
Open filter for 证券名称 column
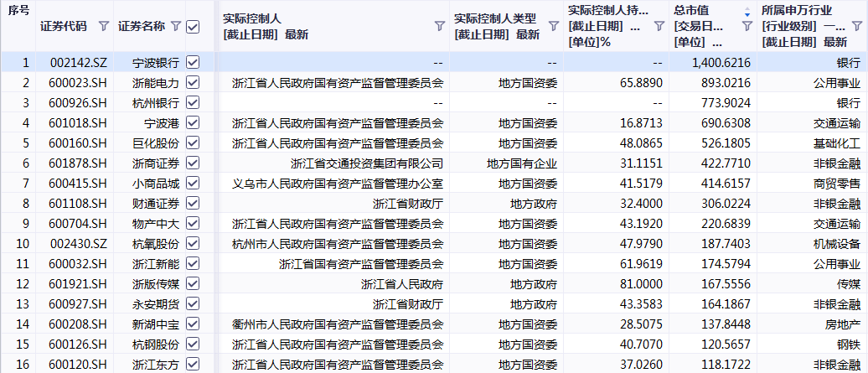coord(175,26)
